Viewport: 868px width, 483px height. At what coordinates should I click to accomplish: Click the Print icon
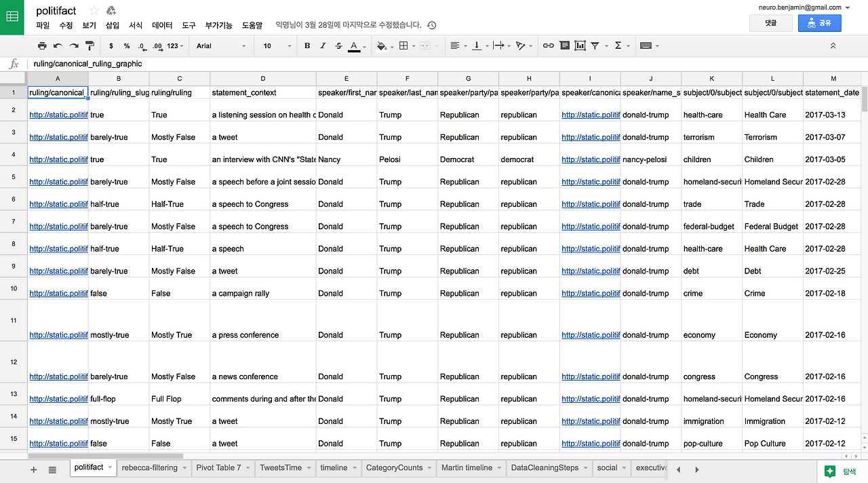(42, 45)
